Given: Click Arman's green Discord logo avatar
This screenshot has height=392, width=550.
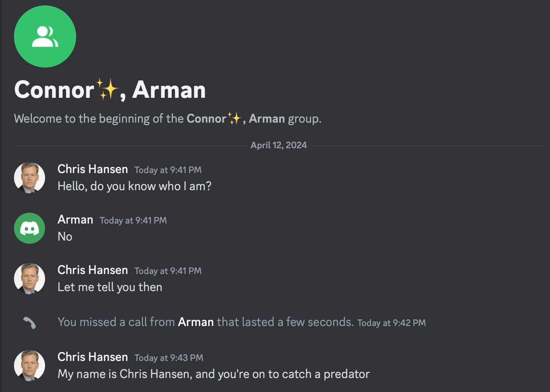Looking at the screenshot, I should point(30,228).
